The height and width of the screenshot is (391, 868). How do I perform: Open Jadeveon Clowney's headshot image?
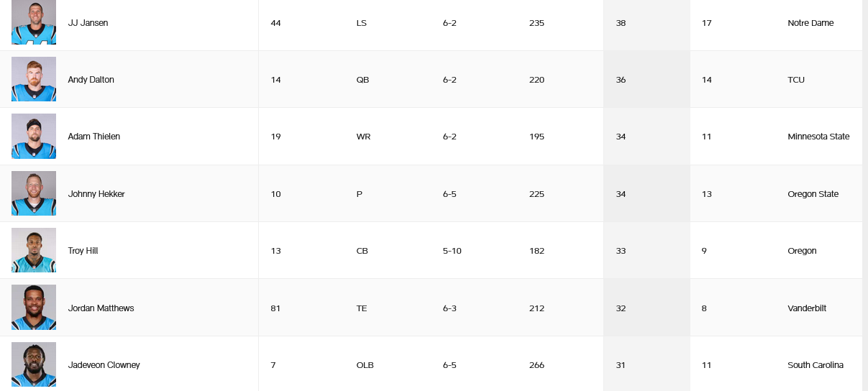click(34, 364)
